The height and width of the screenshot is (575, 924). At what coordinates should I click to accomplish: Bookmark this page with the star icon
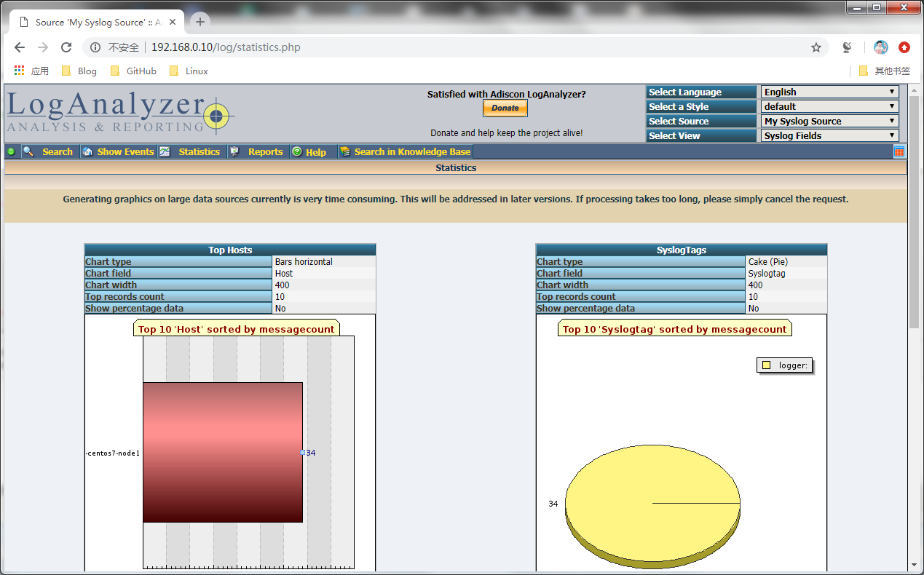tap(816, 47)
